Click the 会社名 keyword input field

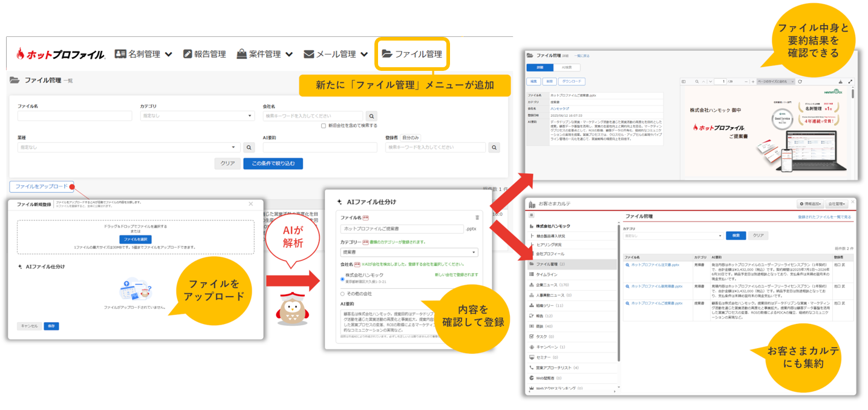pos(313,116)
